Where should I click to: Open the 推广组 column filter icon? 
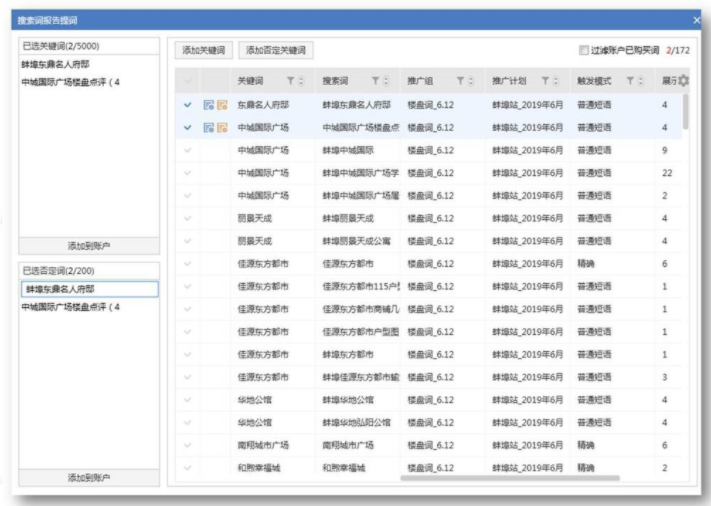460,81
